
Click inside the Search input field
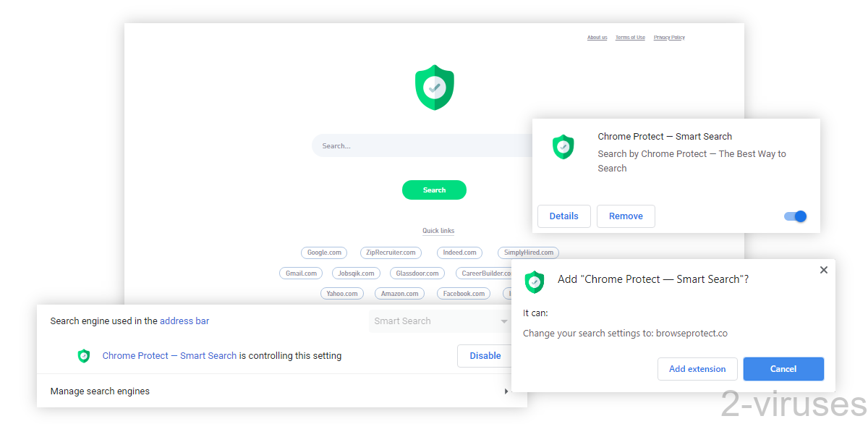coord(376,145)
